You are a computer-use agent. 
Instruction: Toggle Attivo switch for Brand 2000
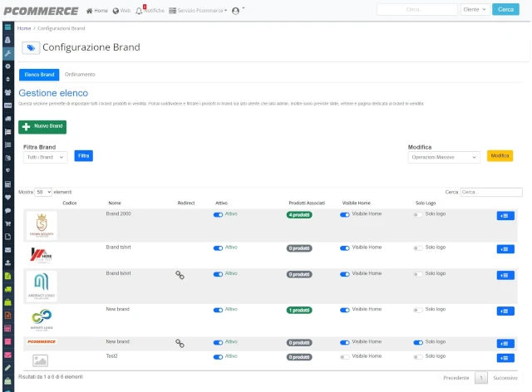click(x=218, y=214)
